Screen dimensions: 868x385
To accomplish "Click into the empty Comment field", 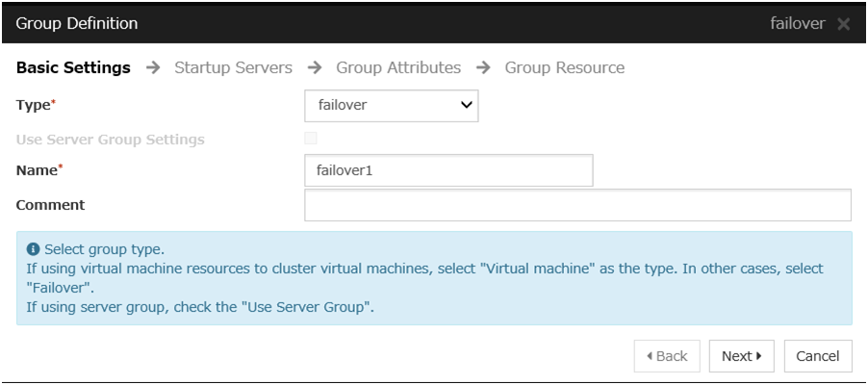I will pos(577,205).
